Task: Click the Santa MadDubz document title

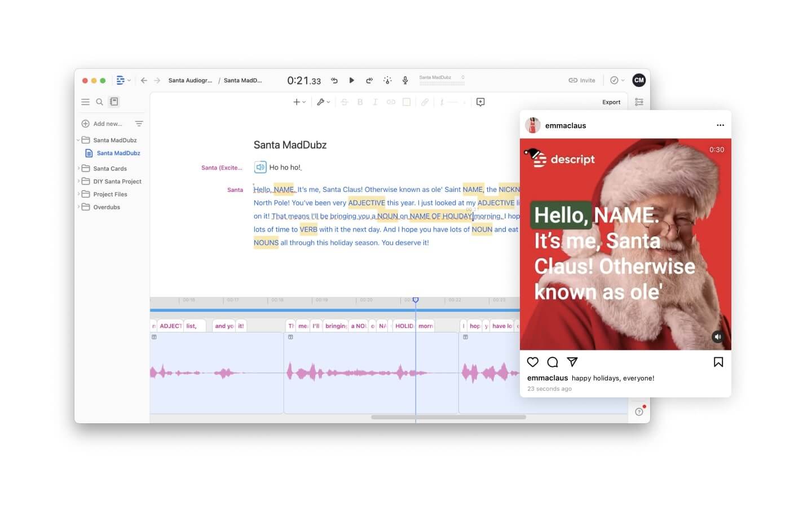Action: coord(290,145)
